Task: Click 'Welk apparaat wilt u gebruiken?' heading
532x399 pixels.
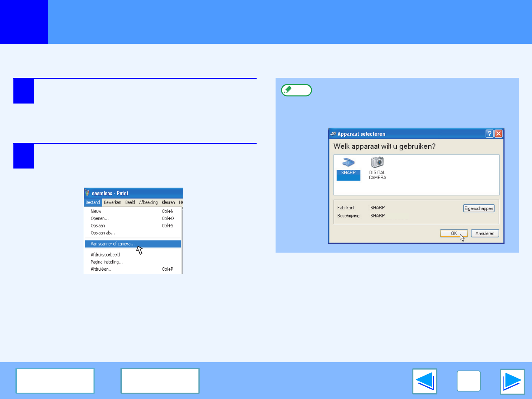Action: (x=385, y=146)
